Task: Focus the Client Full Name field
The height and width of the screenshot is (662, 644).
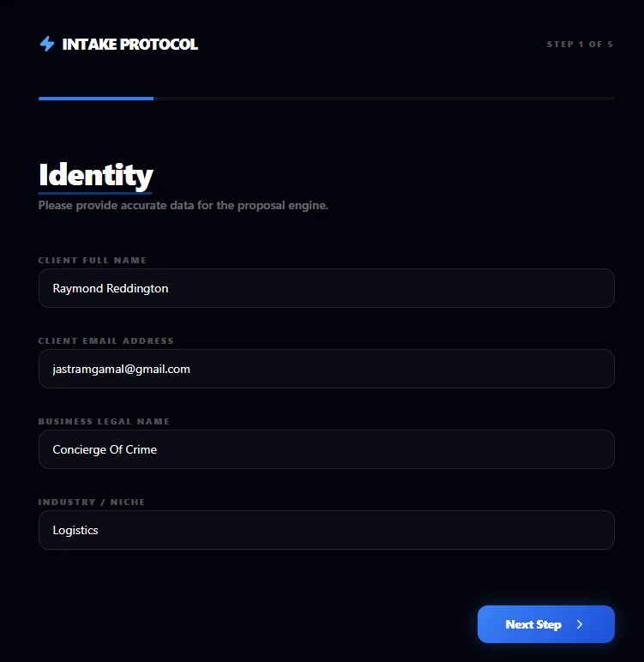Action: [x=326, y=288]
